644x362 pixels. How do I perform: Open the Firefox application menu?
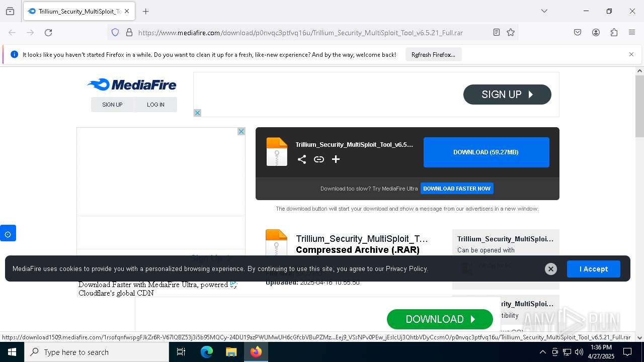click(632, 32)
